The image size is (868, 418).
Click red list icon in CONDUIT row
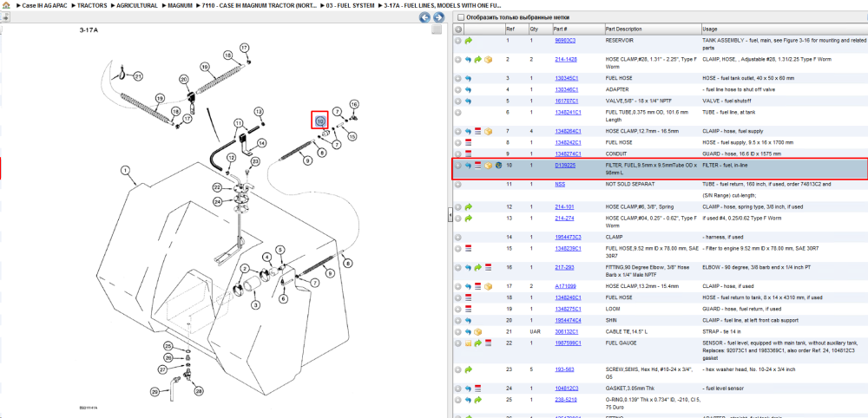469,153
